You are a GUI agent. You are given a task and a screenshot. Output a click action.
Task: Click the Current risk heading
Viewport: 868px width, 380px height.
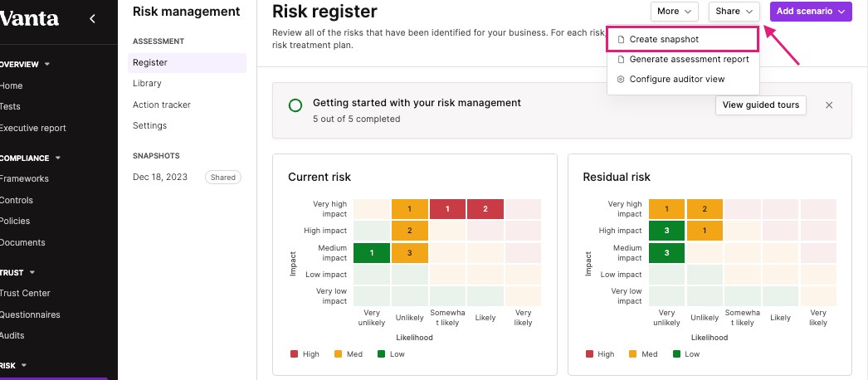coord(319,177)
